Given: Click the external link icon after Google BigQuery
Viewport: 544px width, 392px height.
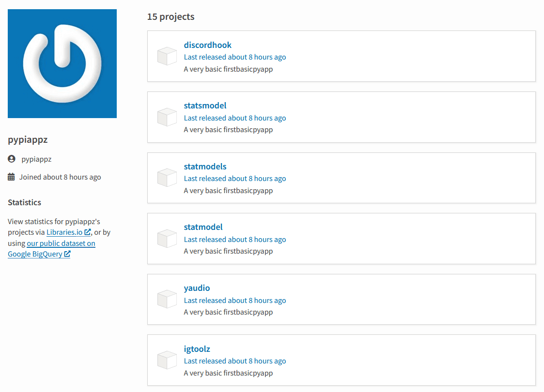Looking at the screenshot, I should click(68, 253).
